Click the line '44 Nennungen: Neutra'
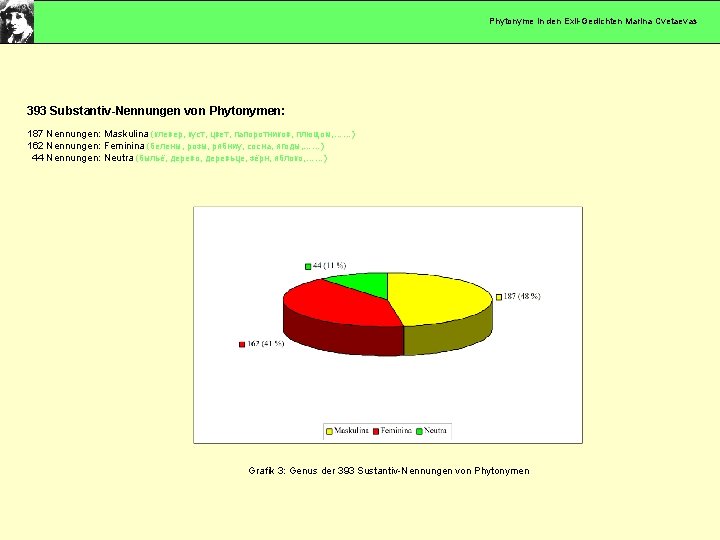Screen dimensions: 720x540 tap(83, 158)
